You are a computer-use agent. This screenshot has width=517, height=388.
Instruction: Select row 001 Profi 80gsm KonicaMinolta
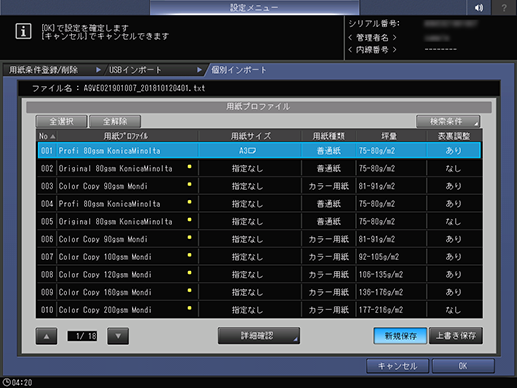pos(259,151)
